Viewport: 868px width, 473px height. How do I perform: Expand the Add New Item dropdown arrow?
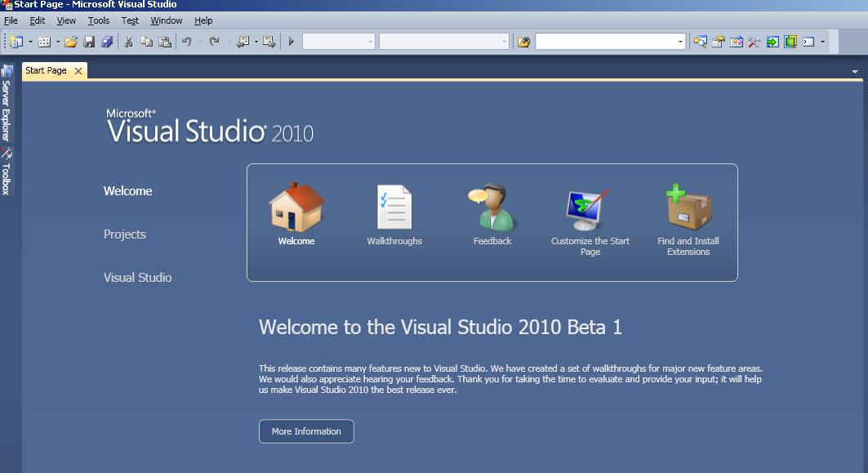58,42
